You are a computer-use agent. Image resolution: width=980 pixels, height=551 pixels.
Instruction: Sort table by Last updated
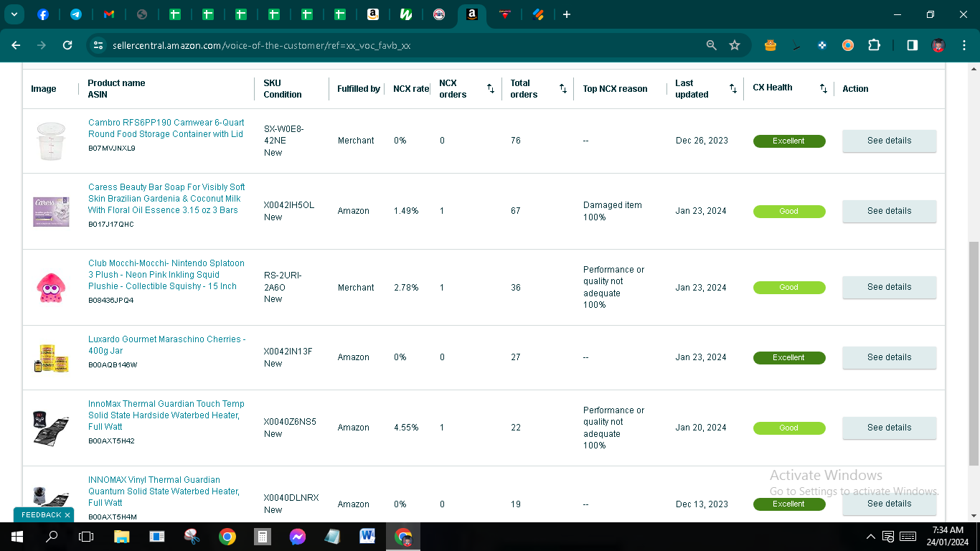[733, 89]
